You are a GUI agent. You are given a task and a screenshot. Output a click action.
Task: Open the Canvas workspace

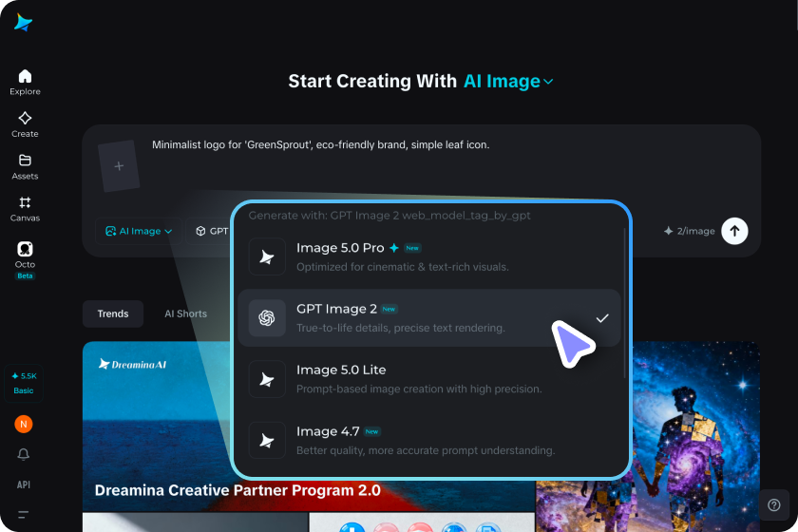click(25, 209)
